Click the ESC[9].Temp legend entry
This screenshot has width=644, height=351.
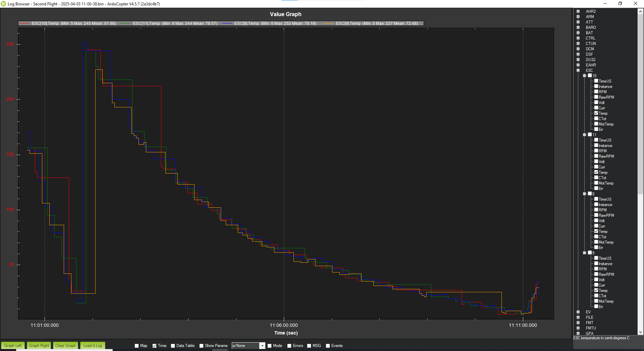pos(371,23)
